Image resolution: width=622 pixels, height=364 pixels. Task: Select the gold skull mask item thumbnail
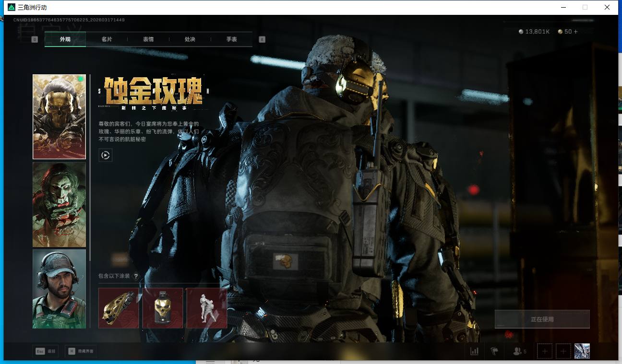[x=163, y=308]
